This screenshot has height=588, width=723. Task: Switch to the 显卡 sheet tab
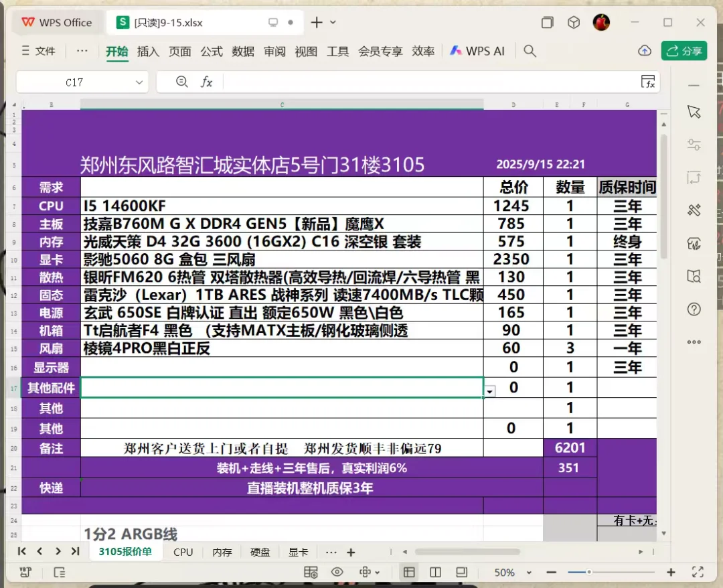pyautogui.click(x=299, y=552)
